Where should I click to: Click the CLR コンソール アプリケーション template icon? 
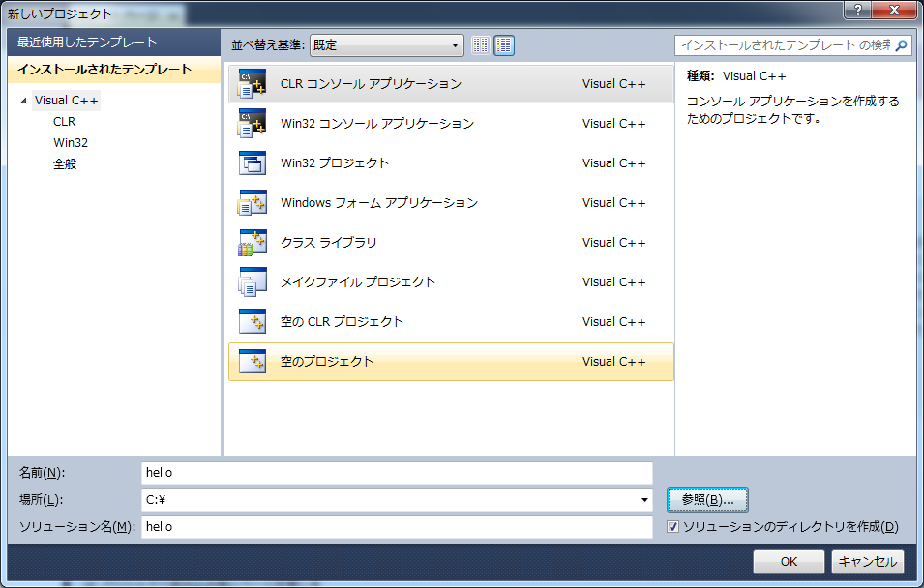coord(253,84)
